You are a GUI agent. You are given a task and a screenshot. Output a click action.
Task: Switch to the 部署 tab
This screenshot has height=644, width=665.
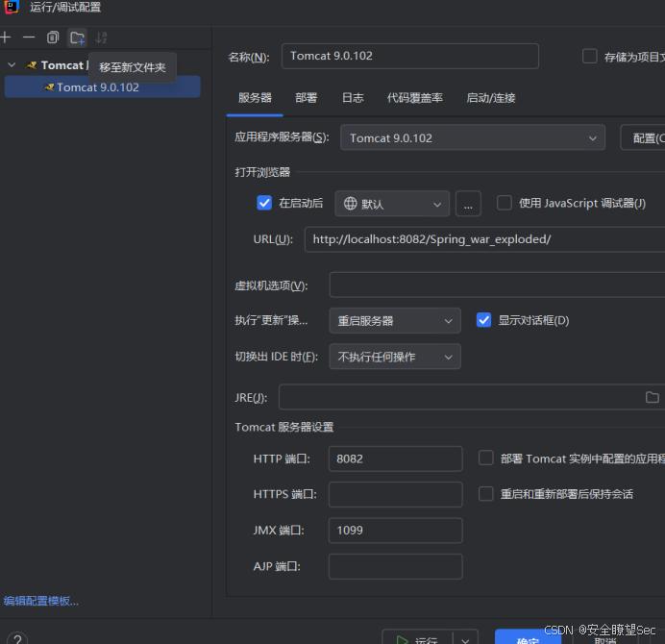[307, 98]
